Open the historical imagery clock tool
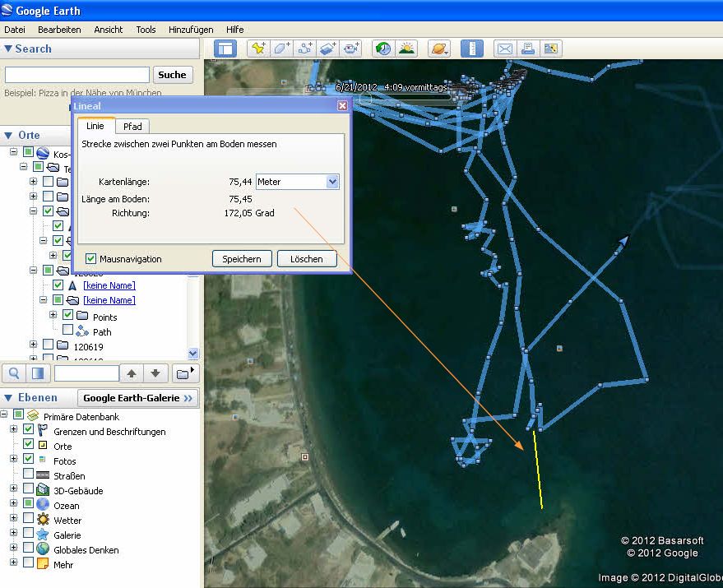The image size is (723, 588). (382, 49)
